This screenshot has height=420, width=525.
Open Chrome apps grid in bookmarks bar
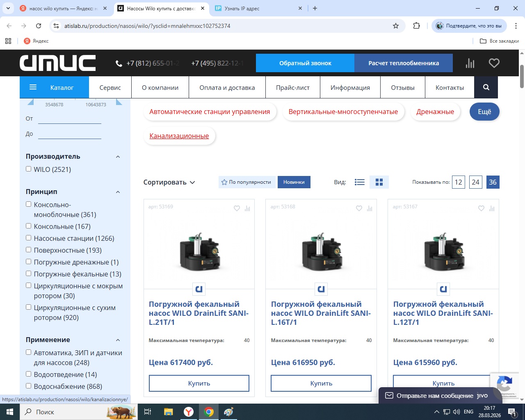(8, 41)
